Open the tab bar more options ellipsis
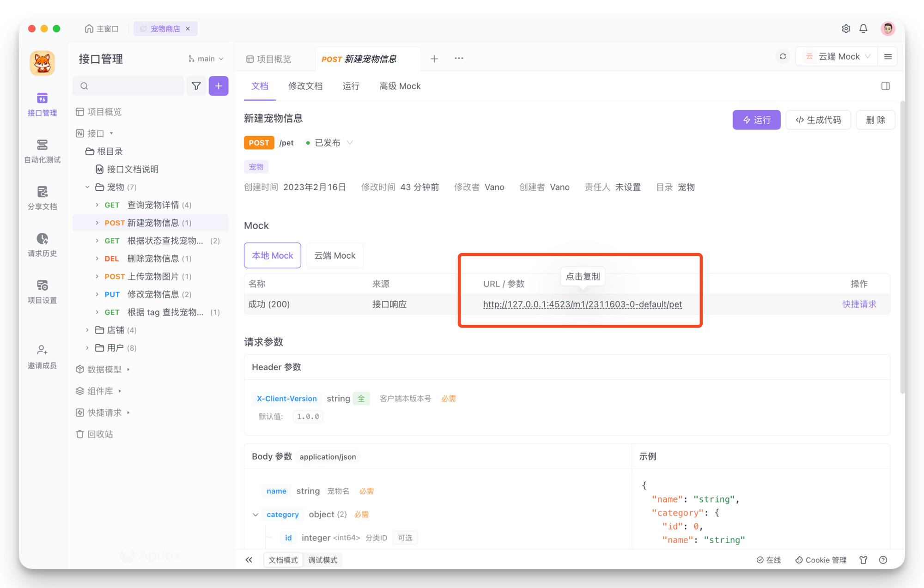 tap(459, 59)
